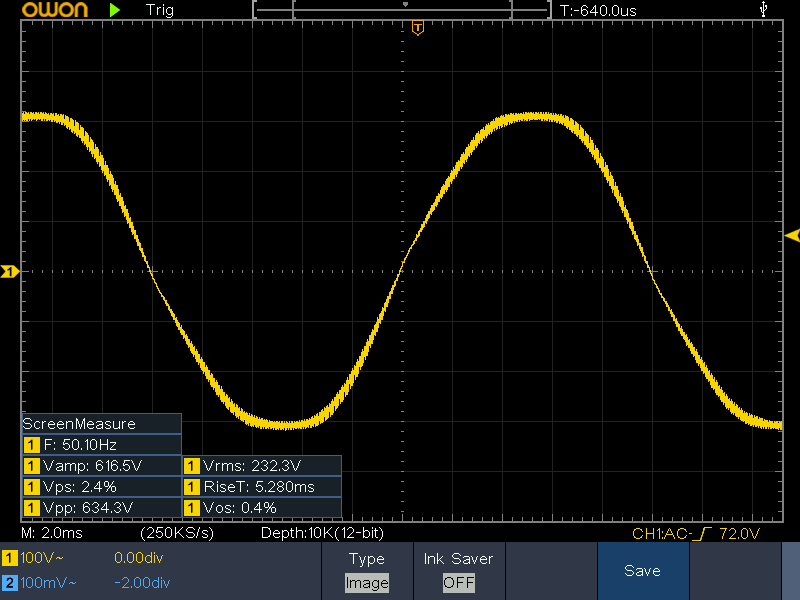Click the USB connection icon
Image resolution: width=800 pixels, height=600 pixels.
tap(763, 9)
